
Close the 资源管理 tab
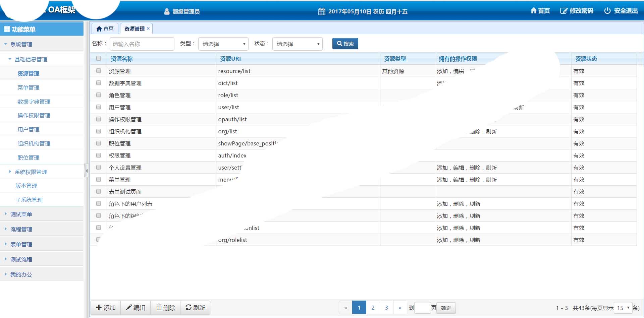[x=148, y=28]
